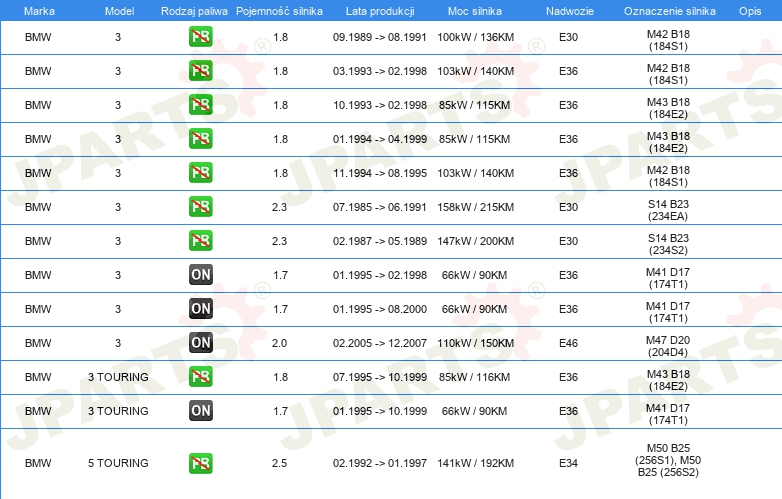This screenshot has height=499, width=782.
Task: Click the 2.0 engine capacity cell
Action: point(279,343)
